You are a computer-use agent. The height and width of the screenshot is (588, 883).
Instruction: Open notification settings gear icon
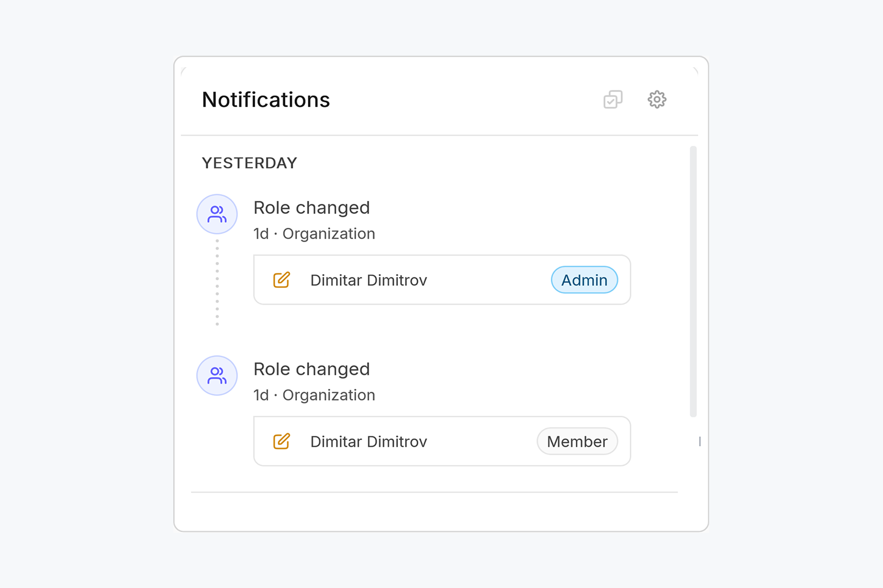657,99
